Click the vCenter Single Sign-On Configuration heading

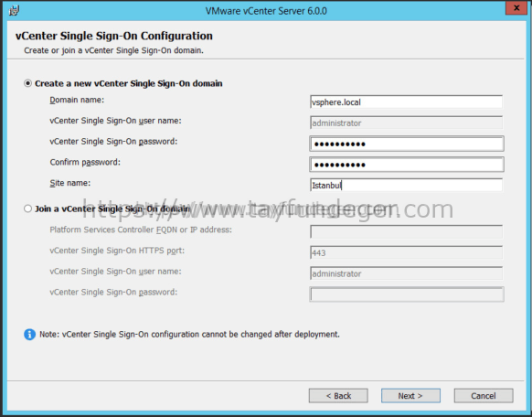(x=114, y=36)
